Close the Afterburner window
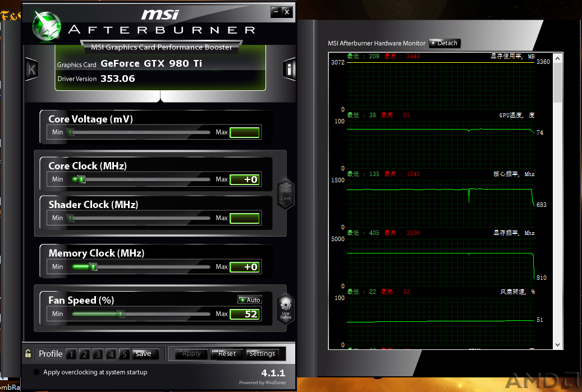This screenshot has height=392, width=582. coord(287,12)
